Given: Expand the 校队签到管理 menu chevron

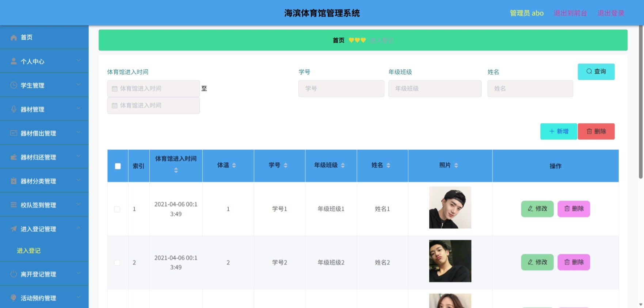Looking at the screenshot, I should pyautogui.click(x=78, y=204).
